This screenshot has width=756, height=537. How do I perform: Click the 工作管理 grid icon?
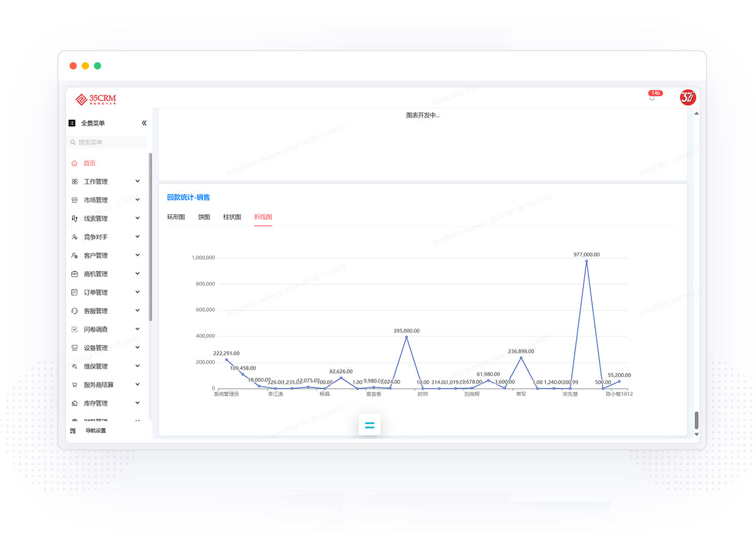(74, 181)
